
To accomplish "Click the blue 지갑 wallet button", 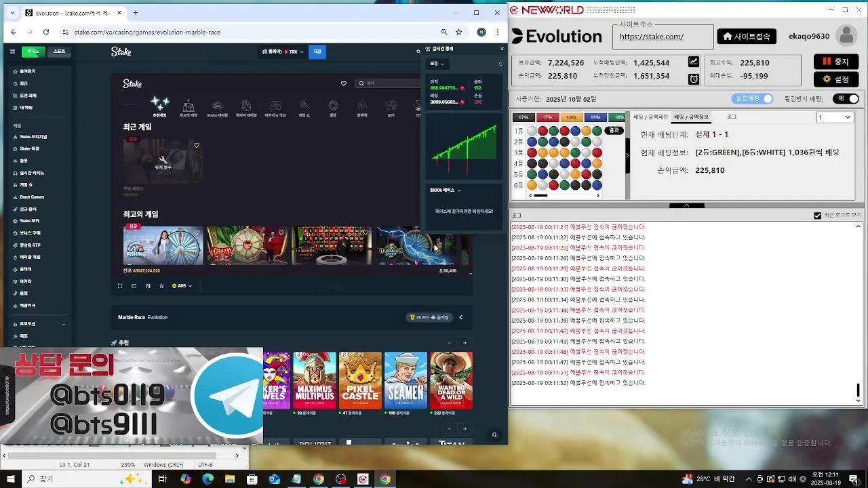I will point(317,52).
